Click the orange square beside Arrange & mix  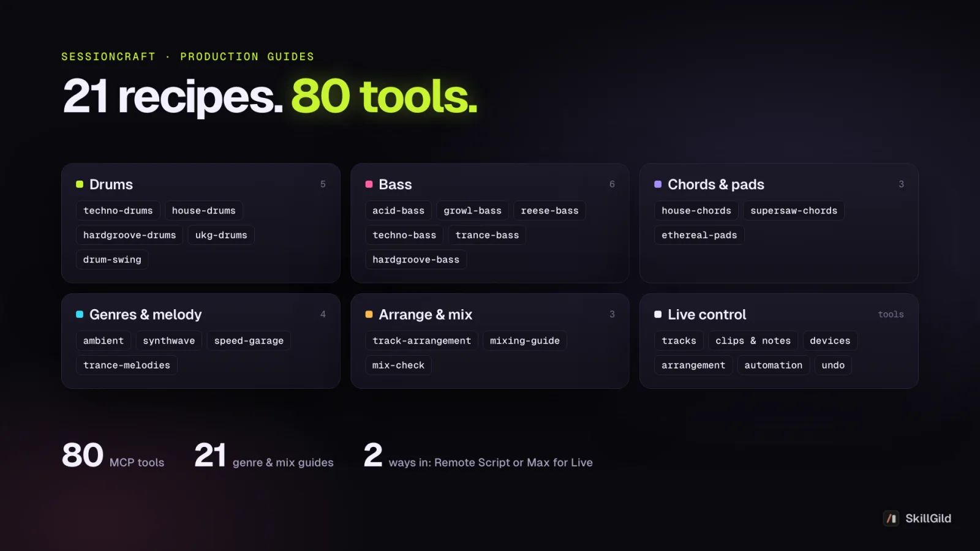coord(369,314)
